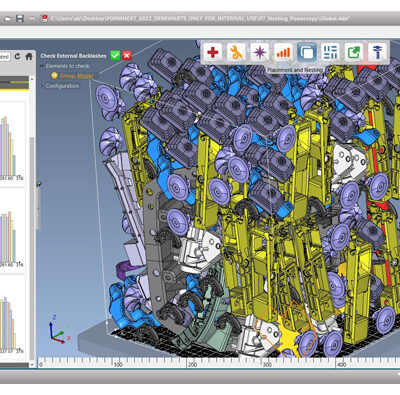
Task: Open the blue list layout toolbar icon
Action: (x=330, y=52)
